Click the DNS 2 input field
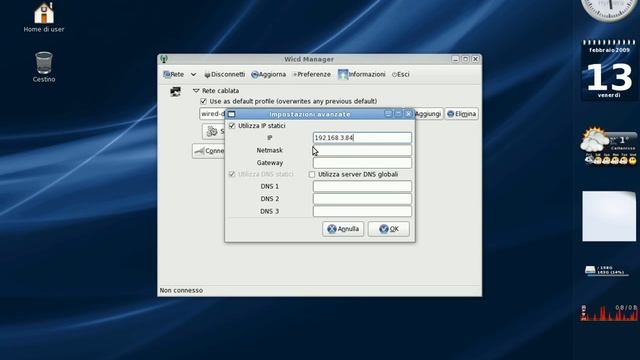This screenshot has width=640, height=360. pos(362,199)
